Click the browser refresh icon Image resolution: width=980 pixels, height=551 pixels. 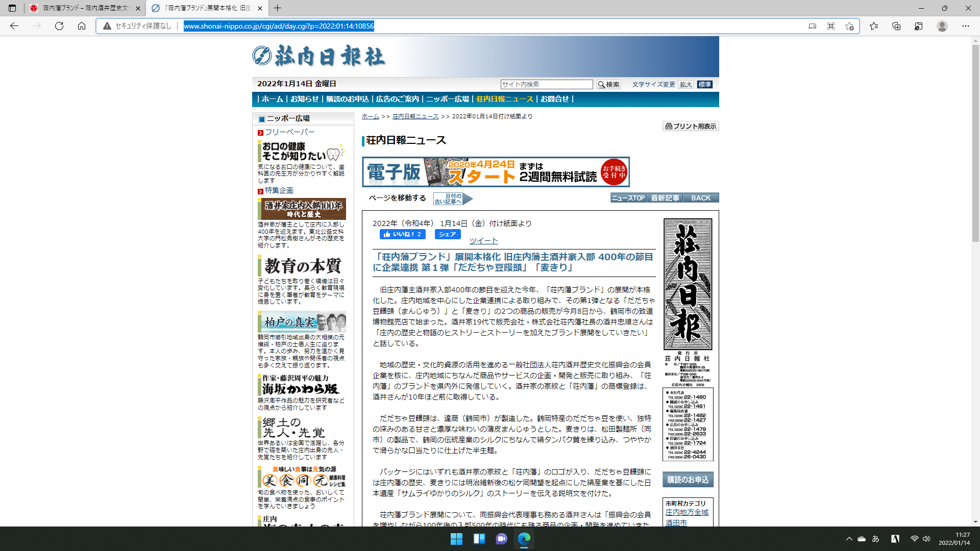coord(58,26)
